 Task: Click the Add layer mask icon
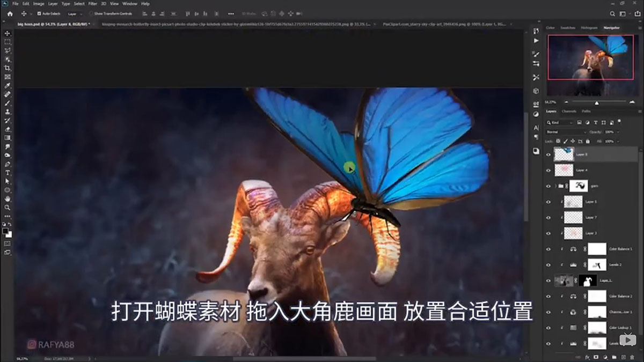coord(596,357)
